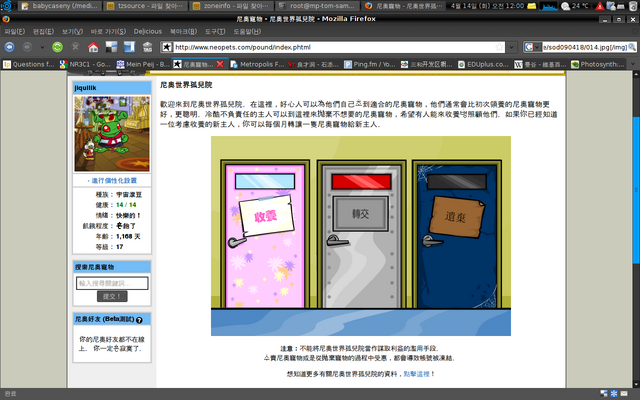Open the 보기(V) menu
The height and width of the screenshot is (400, 640).
72,31
